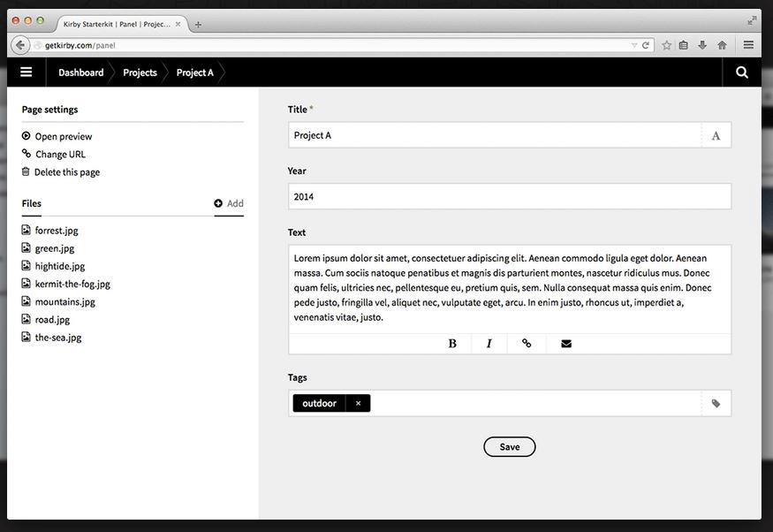
Task: Reload the page in the browser
Action: click(646, 45)
